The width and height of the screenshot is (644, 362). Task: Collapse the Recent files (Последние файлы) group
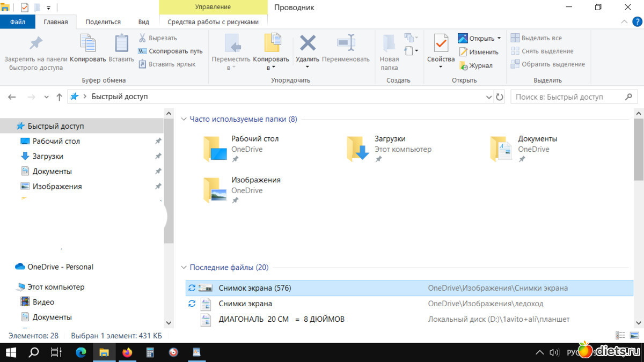click(184, 267)
